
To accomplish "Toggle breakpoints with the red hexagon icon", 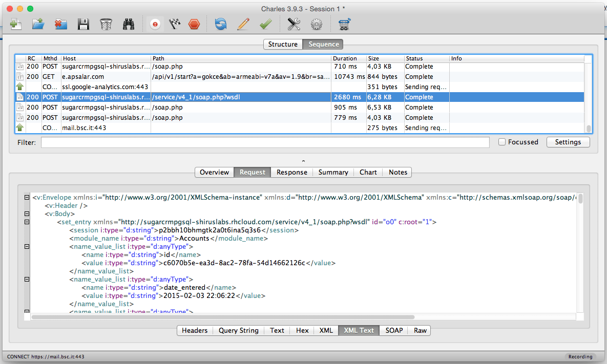I will (194, 25).
